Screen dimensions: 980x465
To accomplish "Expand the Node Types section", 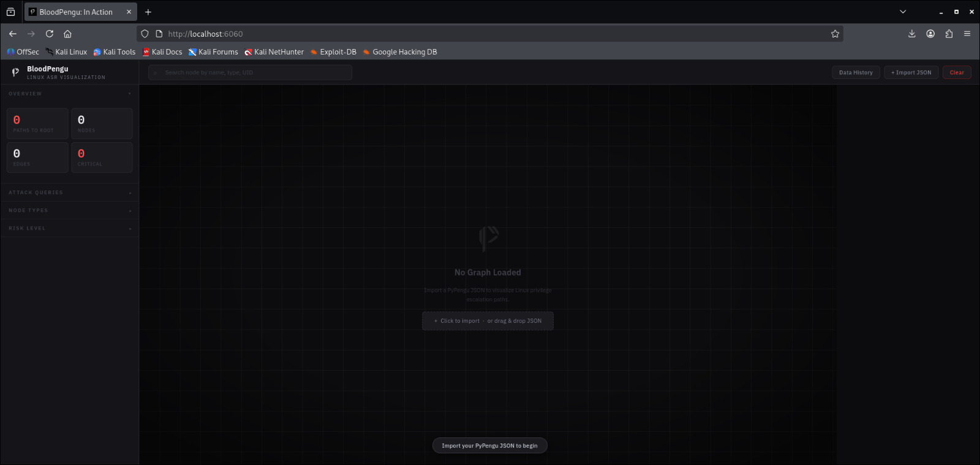I will [69, 210].
